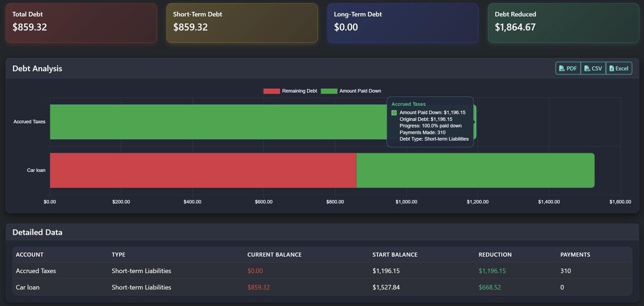This screenshot has height=306, width=644.
Task: Click the Total Debt summary card
Action: tap(81, 23)
